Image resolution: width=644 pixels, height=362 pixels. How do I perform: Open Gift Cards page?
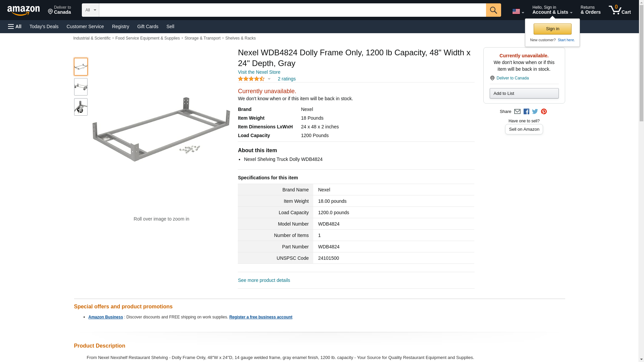[148, 26]
